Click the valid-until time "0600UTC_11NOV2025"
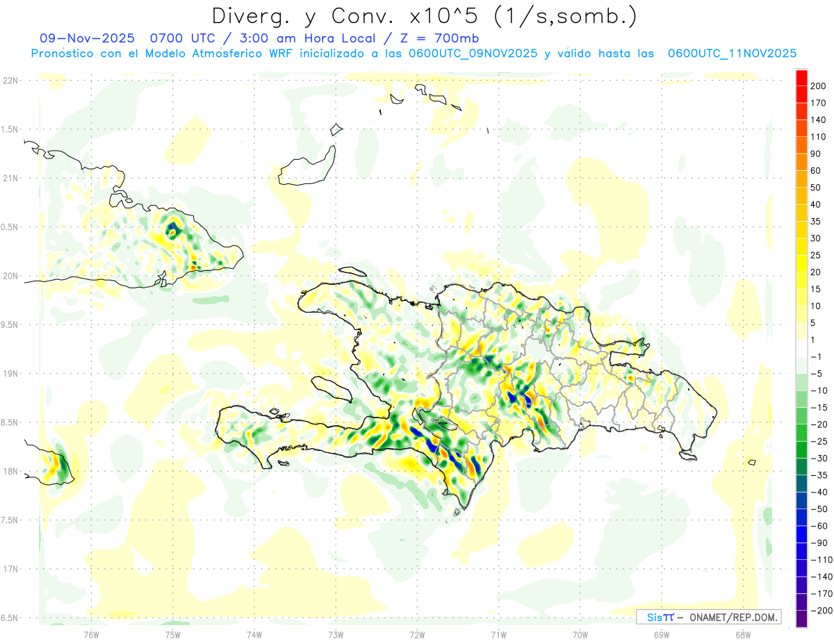This screenshot has height=644, width=834. point(732,53)
